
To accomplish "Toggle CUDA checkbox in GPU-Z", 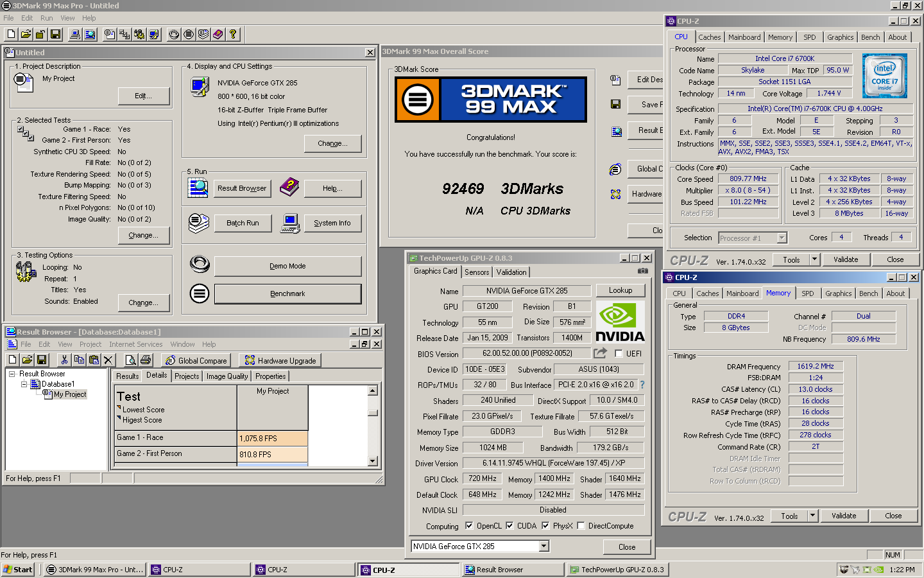I will point(509,525).
